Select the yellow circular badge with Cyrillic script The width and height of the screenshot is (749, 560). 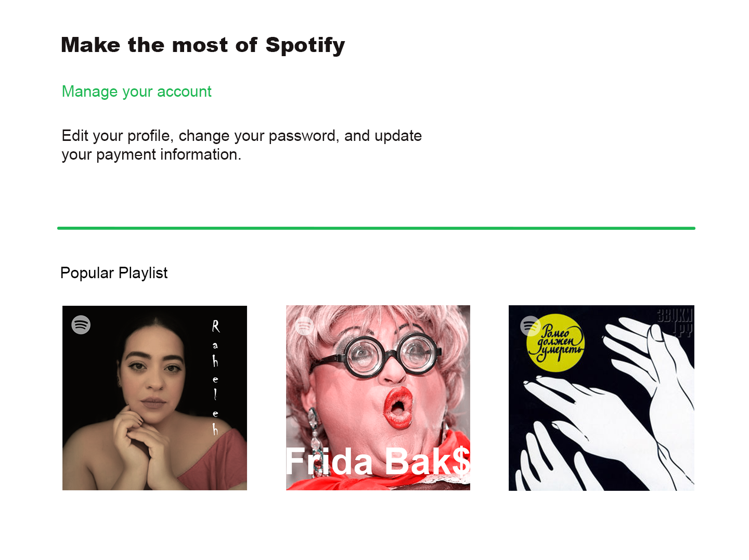[557, 343]
